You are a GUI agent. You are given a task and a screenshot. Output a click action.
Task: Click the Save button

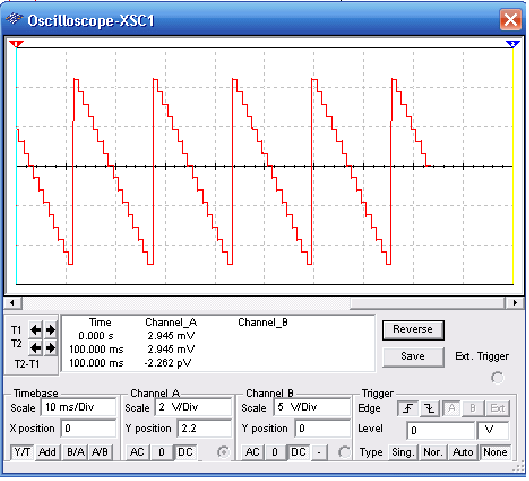(x=413, y=357)
